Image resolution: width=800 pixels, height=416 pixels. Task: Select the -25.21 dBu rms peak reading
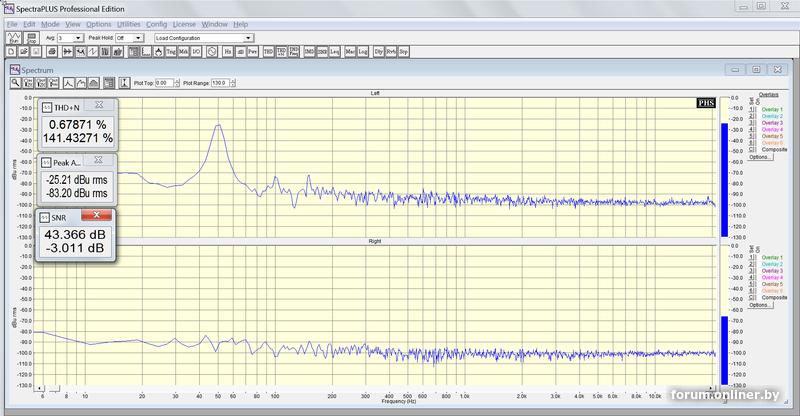pyautogui.click(x=77, y=180)
